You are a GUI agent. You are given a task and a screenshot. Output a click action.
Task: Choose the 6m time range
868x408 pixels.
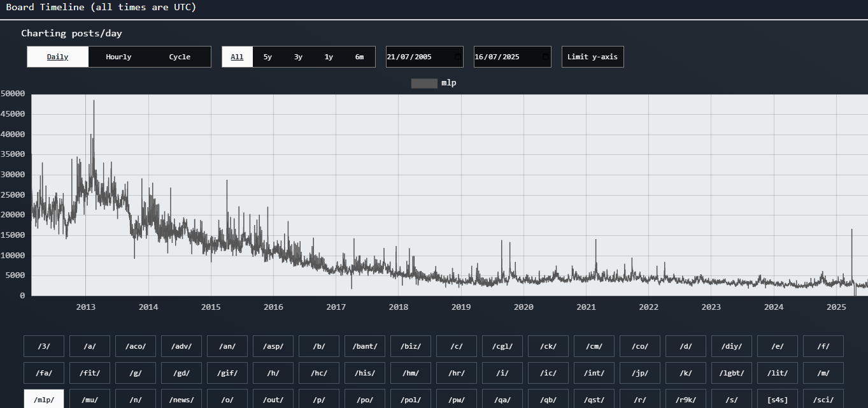click(359, 57)
